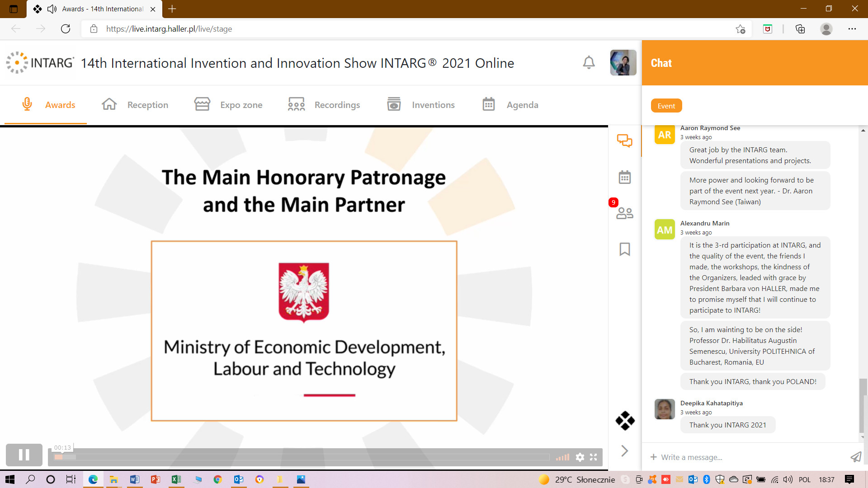Click Alexandru Marin's AM avatar
This screenshot has width=868, height=488.
point(665,230)
